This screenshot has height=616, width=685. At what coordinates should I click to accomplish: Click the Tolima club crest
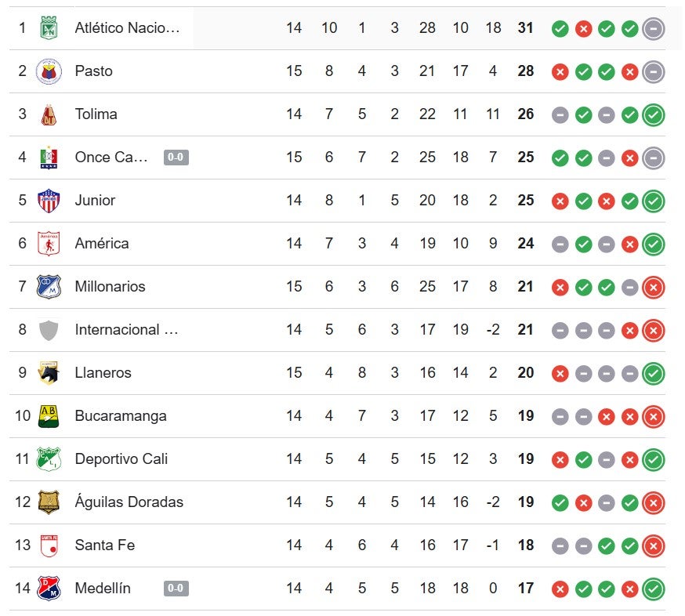(x=49, y=114)
